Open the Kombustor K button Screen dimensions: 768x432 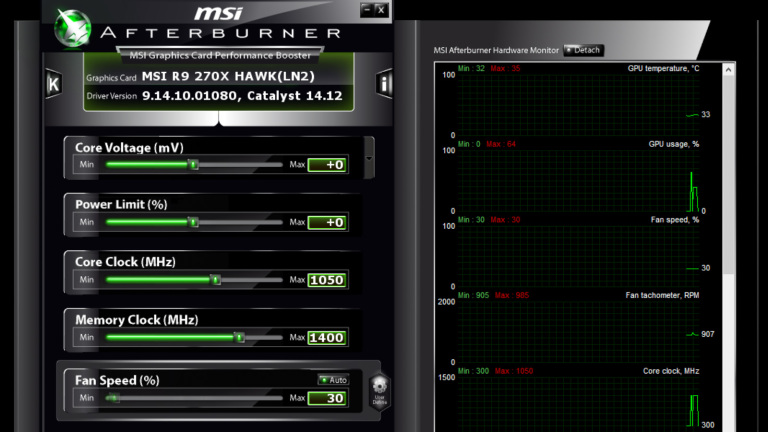pyautogui.click(x=54, y=84)
